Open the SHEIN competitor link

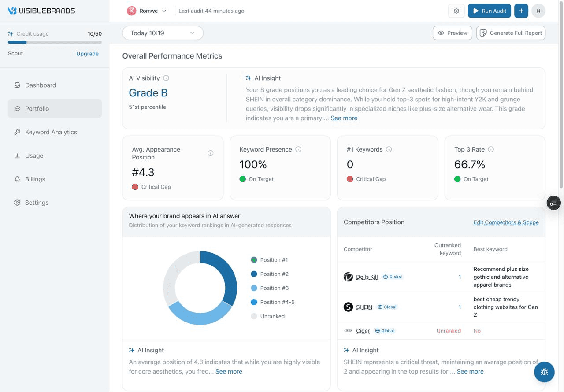[x=364, y=307]
